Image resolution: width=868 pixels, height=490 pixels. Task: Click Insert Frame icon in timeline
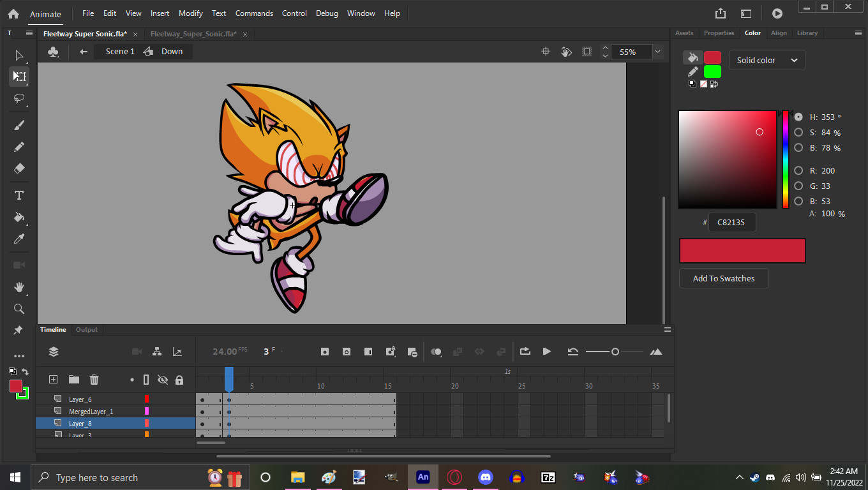(x=368, y=352)
